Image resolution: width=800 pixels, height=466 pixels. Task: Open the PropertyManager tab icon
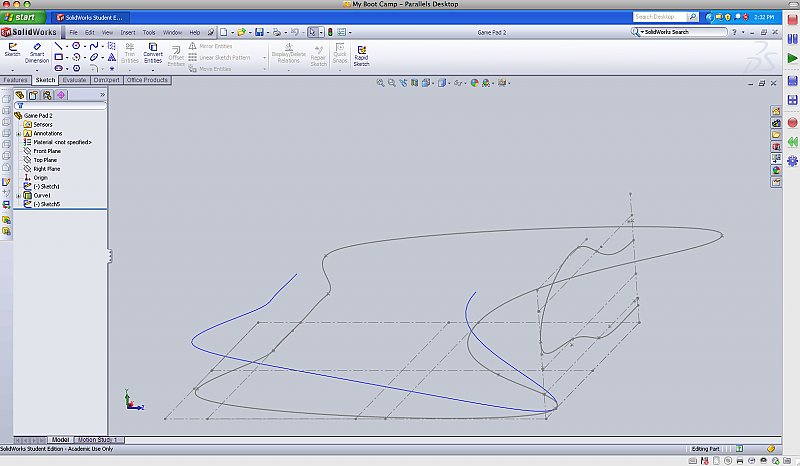point(33,95)
